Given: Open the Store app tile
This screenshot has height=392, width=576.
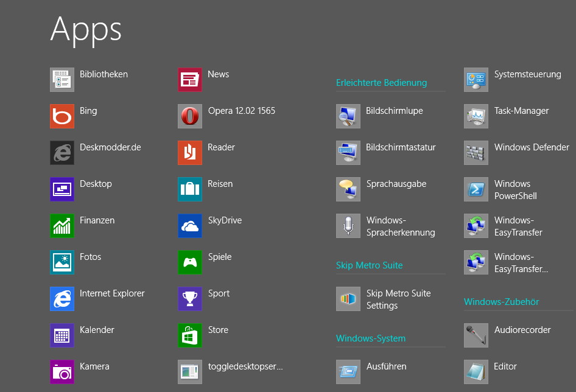Looking at the screenshot, I should 190,335.
